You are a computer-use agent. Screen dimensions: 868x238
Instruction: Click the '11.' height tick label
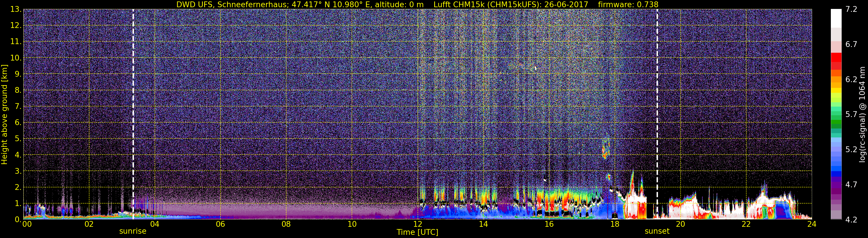pyautogui.click(x=16, y=41)
